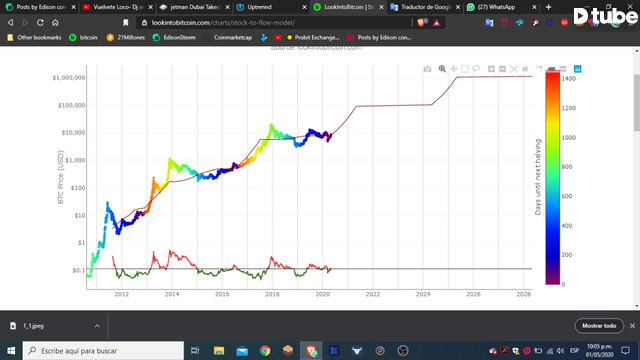The image size is (640, 360).
Task: Open the Coinmarketcap bookmark
Action: click(228, 38)
